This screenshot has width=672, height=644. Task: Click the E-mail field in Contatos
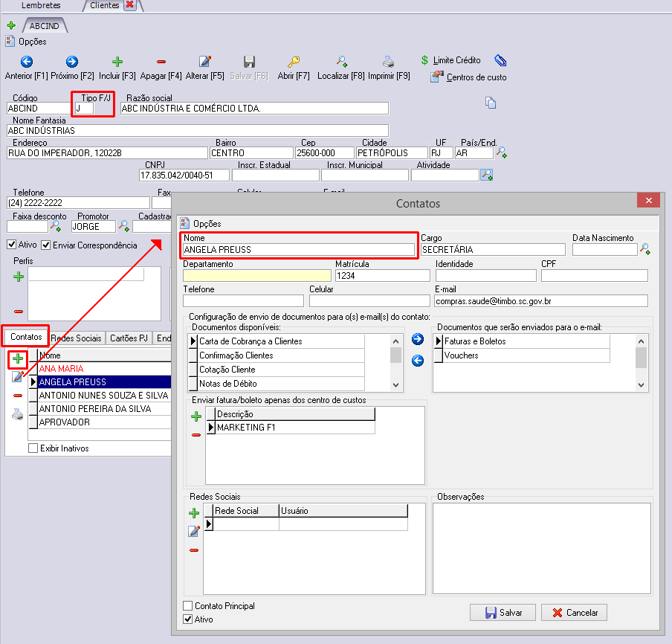coord(541,301)
